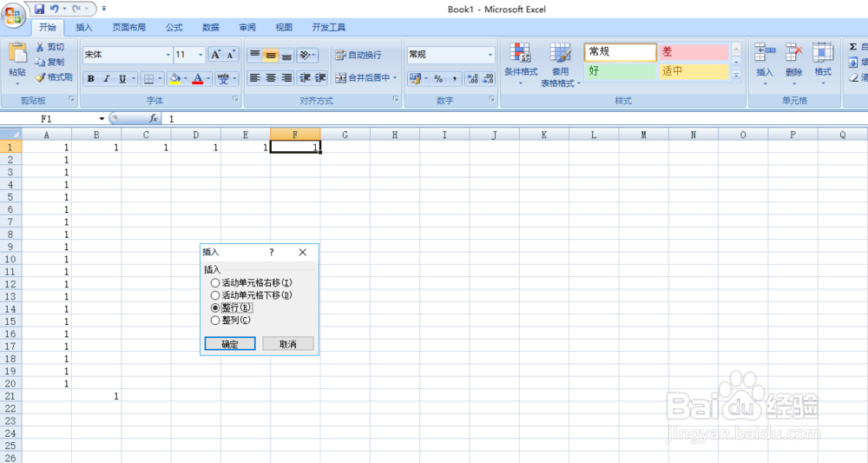The width and height of the screenshot is (868, 463).
Task: Align text to vertical middle
Action: [271, 54]
